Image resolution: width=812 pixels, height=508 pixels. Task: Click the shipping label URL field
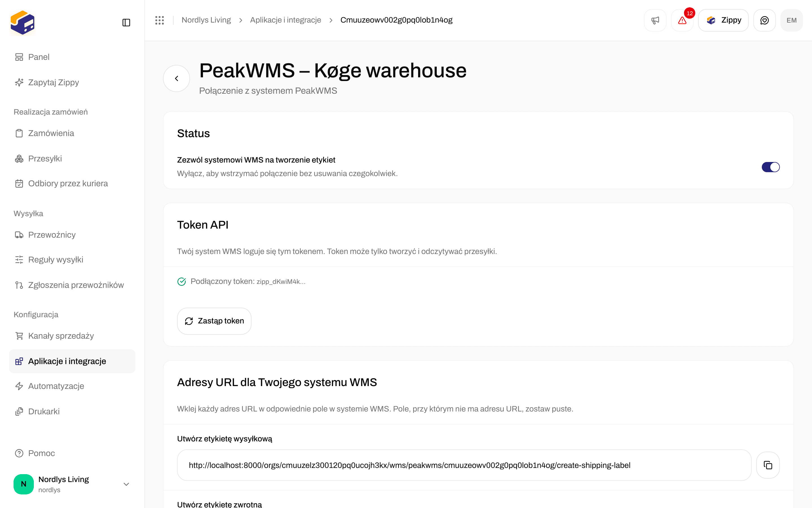[x=464, y=465]
